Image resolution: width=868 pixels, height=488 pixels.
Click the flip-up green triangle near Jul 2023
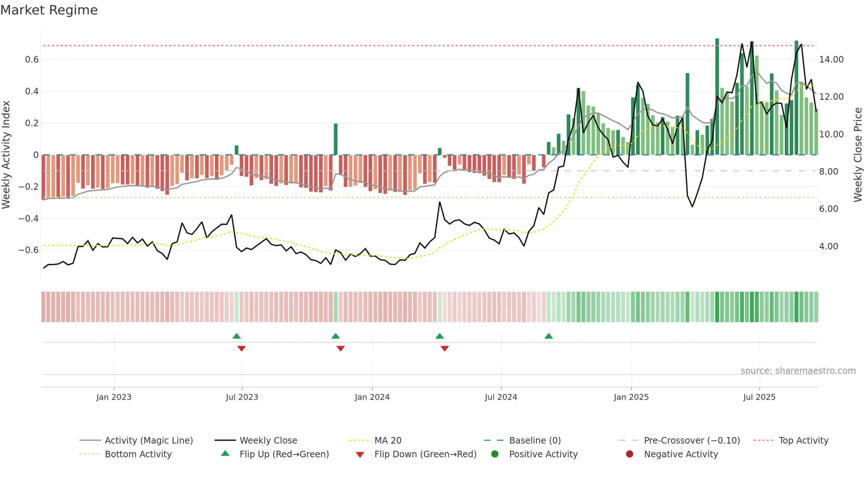[x=237, y=336]
